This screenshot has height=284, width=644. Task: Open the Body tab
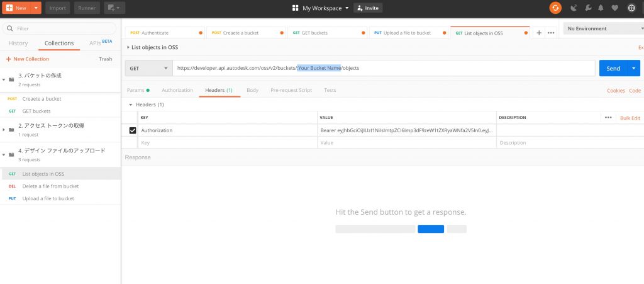(x=253, y=90)
